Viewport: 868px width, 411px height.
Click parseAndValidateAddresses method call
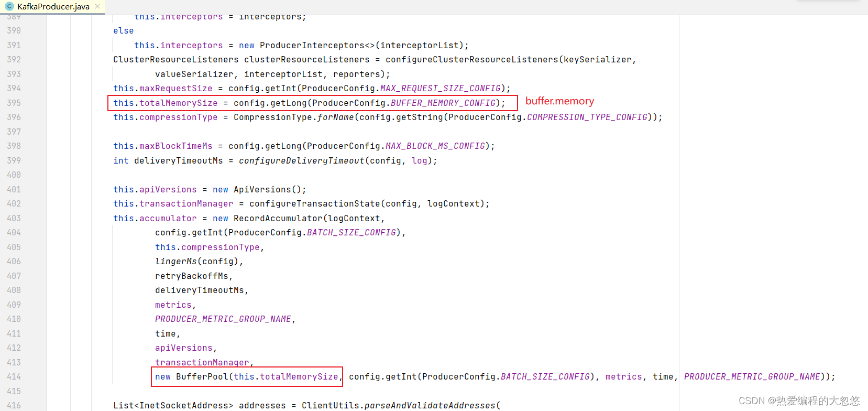click(x=430, y=405)
